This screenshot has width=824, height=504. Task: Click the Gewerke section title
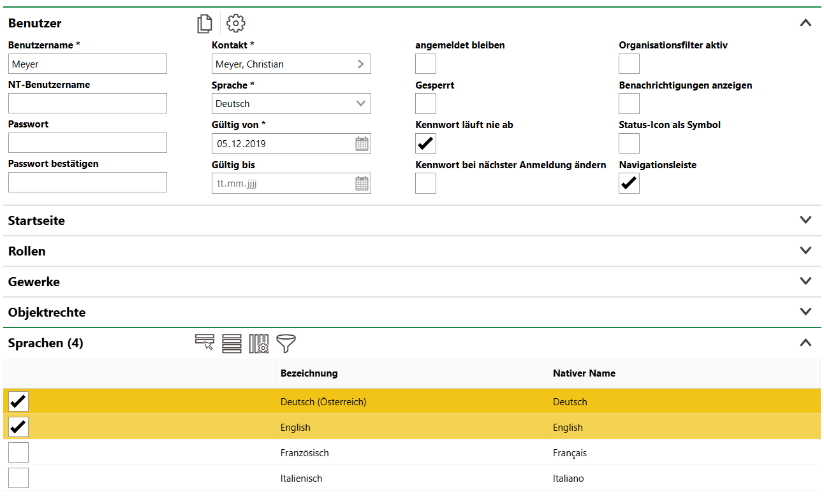[x=34, y=282]
